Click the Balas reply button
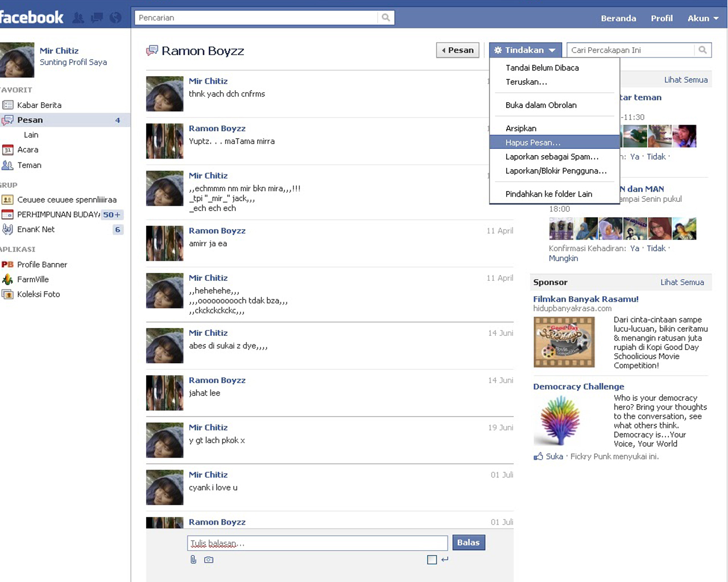728x582 pixels. coord(469,543)
